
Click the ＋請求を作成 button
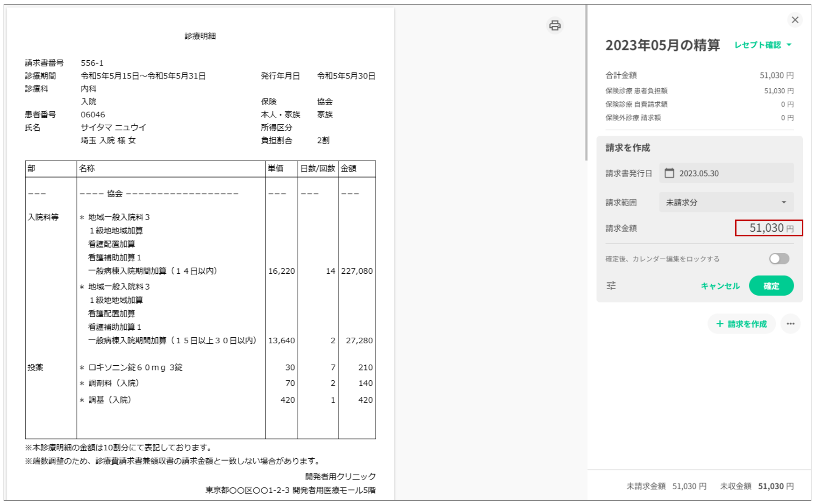[742, 324]
